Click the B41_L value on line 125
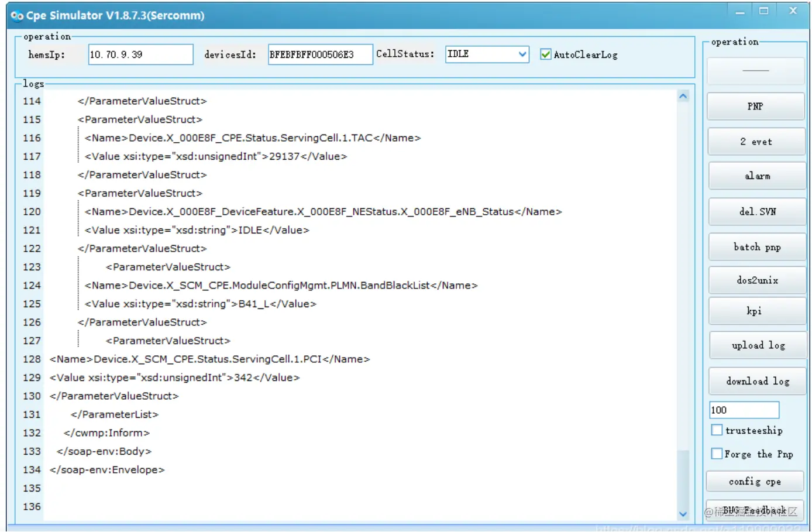The width and height of the screenshot is (812, 532). [254, 304]
